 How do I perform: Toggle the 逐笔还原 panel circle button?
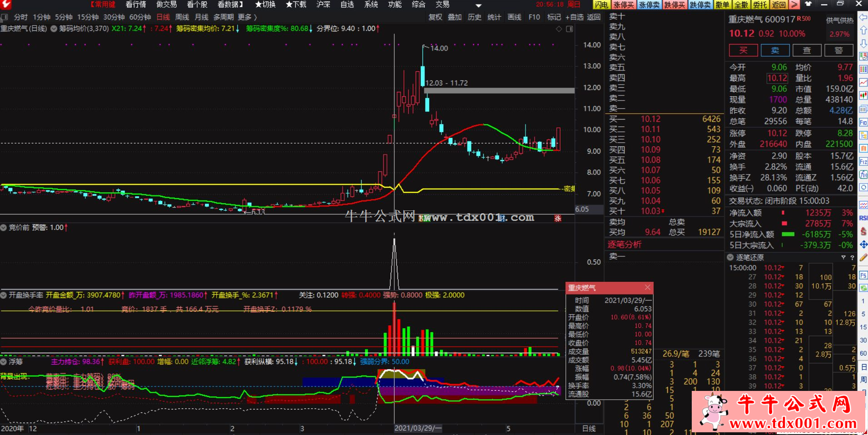point(730,257)
